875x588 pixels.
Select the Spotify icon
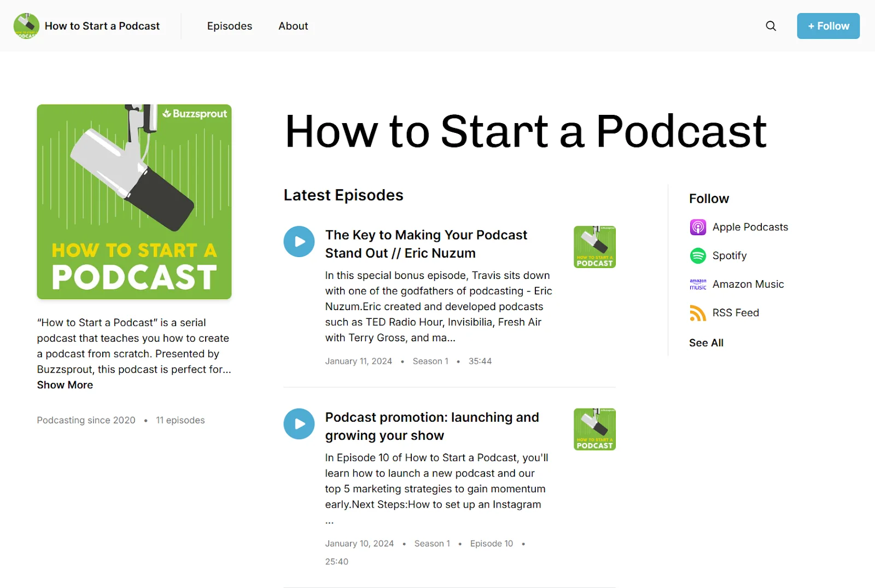coord(697,255)
